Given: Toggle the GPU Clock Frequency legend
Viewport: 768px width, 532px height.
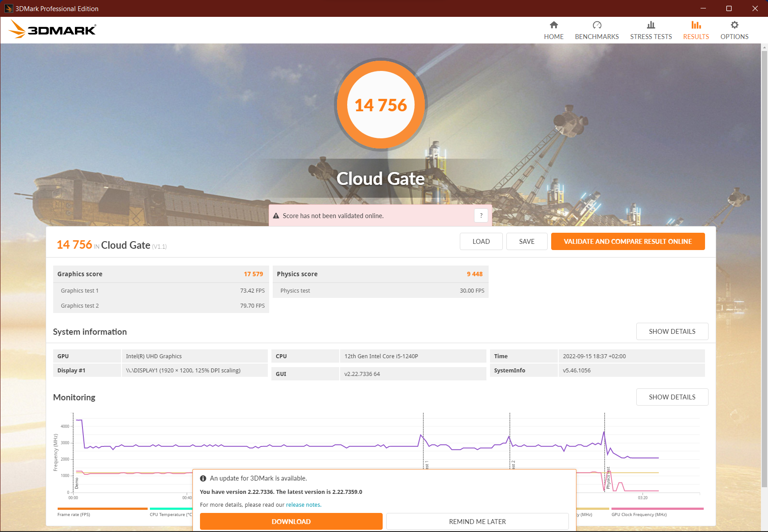Looking at the screenshot, I should point(639,514).
